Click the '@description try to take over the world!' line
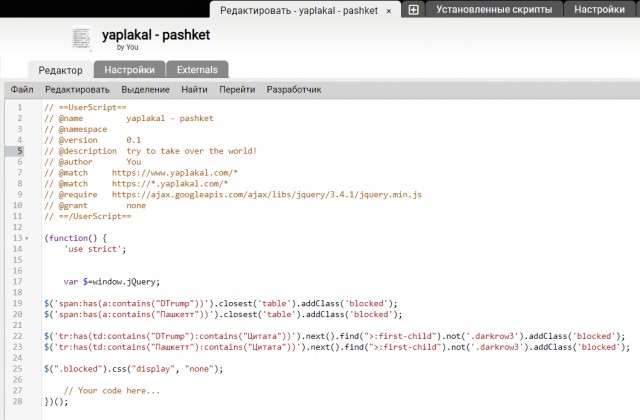 pyautogui.click(x=151, y=151)
